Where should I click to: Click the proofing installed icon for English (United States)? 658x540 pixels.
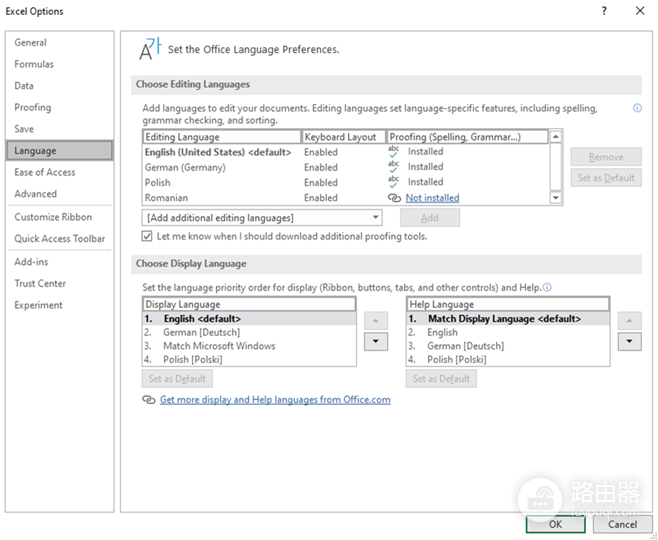pyautogui.click(x=393, y=151)
